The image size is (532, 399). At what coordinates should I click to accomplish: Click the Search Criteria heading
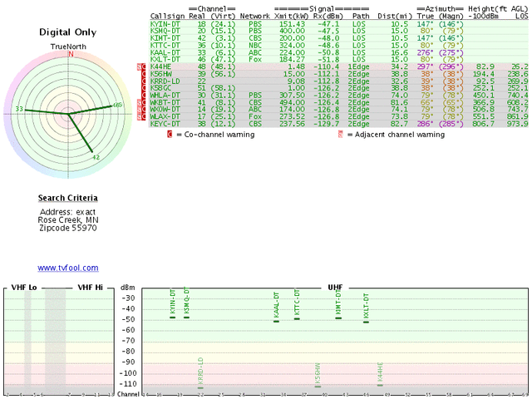click(x=68, y=198)
